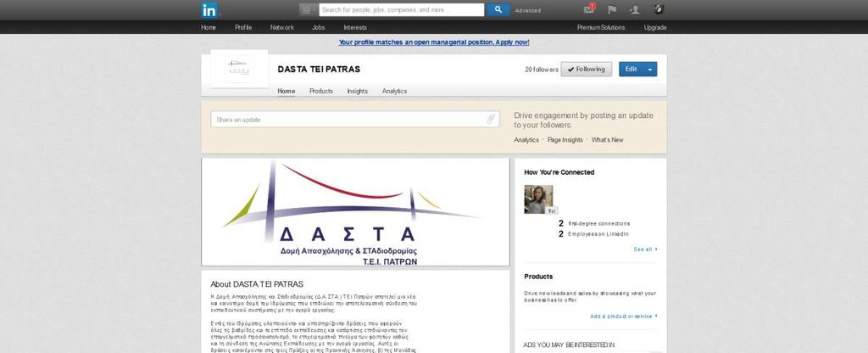Select the Analytics tab
868x353 pixels.
(x=394, y=91)
